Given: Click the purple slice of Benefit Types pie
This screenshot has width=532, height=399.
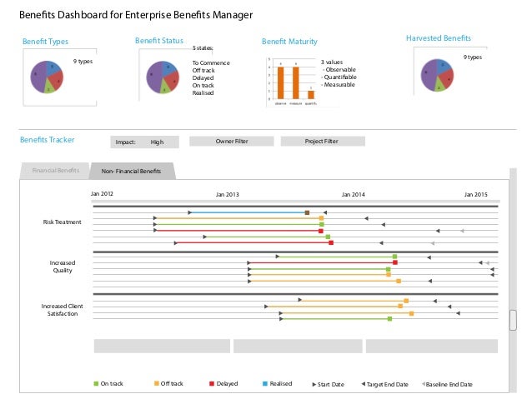Looking at the screenshot, I should (x=38, y=77).
